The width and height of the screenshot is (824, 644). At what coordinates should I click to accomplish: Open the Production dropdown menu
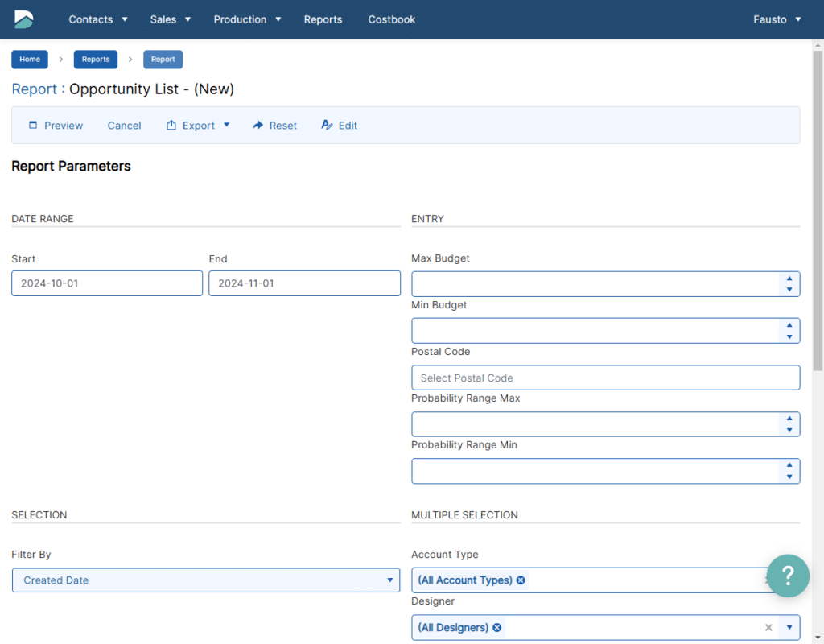pos(247,19)
